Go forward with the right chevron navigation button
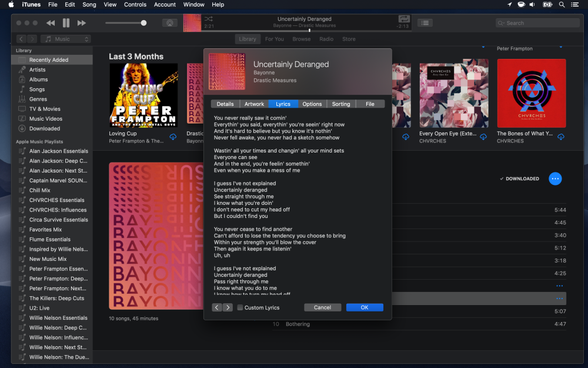Viewport: 588px width, 368px height. point(32,39)
